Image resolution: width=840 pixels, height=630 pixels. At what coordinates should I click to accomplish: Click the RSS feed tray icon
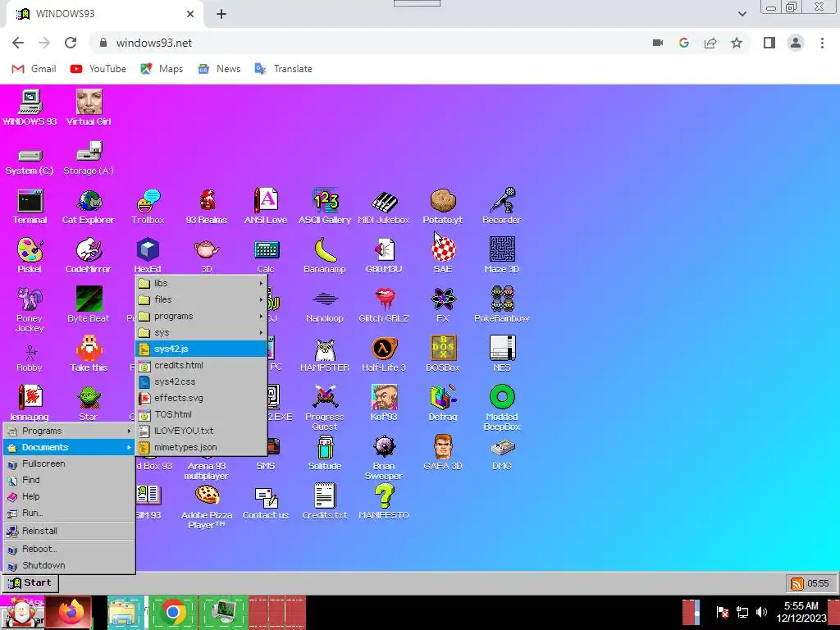[797, 583]
